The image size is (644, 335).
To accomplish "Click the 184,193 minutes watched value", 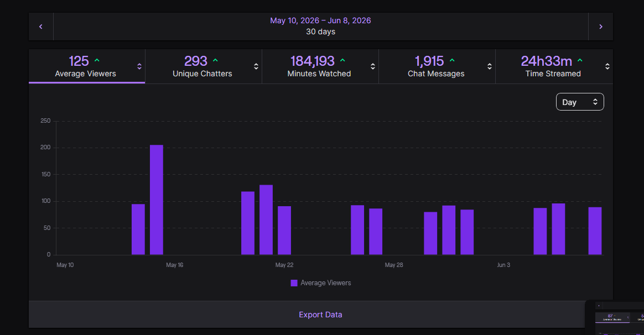I will coord(313,61).
